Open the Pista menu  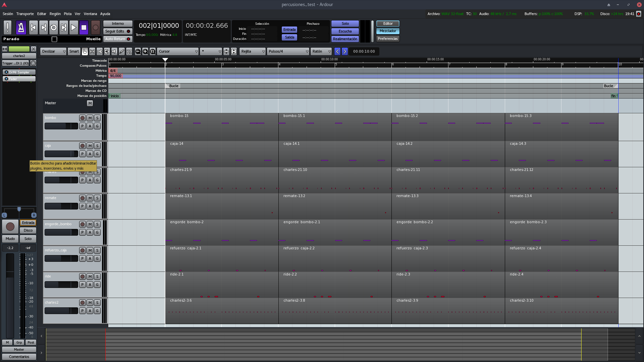point(68,14)
